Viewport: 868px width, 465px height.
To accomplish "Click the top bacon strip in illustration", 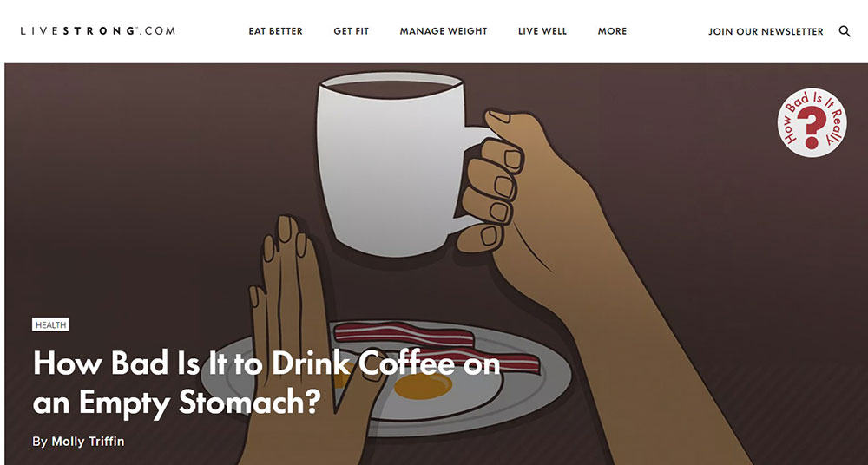I will pos(404,334).
